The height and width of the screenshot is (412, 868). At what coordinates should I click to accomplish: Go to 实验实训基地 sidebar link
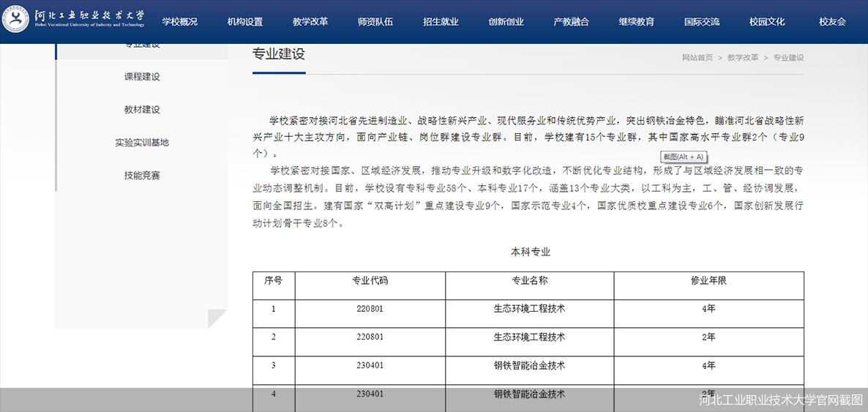point(142,143)
